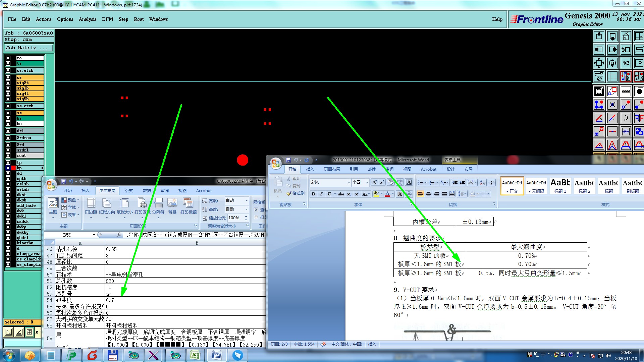The image size is (644, 362).
Task: Click the home view icon
Action: point(626,36)
